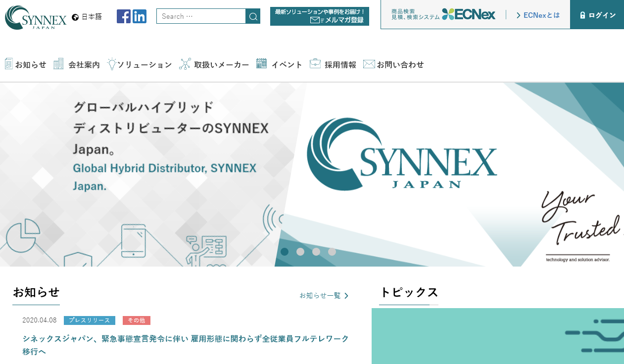Click the お知らせ section heading
Image resolution: width=624 pixels, height=364 pixels.
[x=36, y=292]
